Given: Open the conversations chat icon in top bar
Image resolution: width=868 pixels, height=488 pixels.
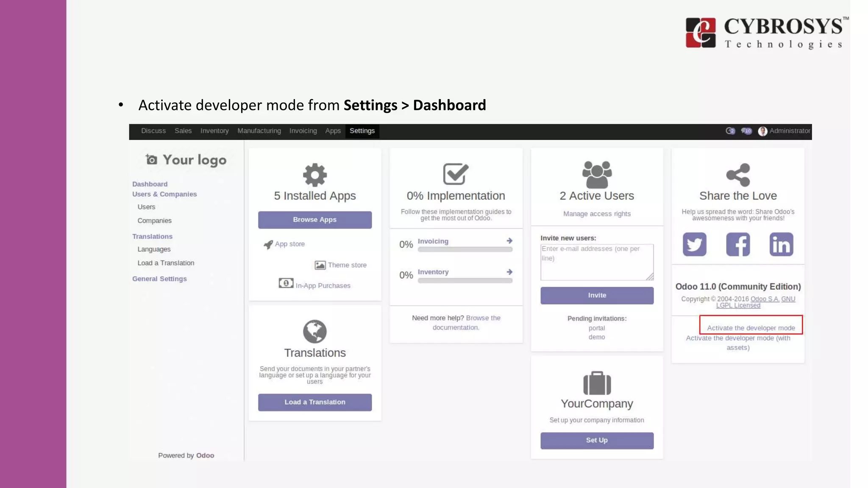Looking at the screenshot, I should pyautogui.click(x=746, y=131).
